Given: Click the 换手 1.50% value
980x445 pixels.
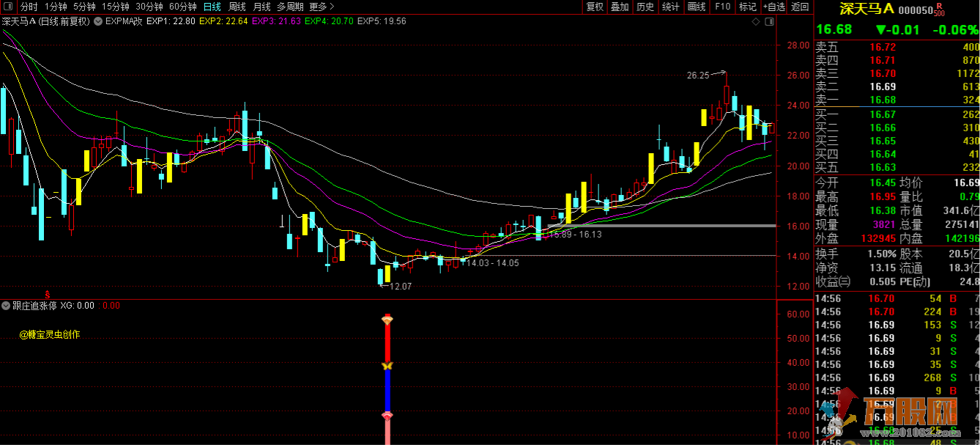Looking at the screenshot, I should pos(882,254).
